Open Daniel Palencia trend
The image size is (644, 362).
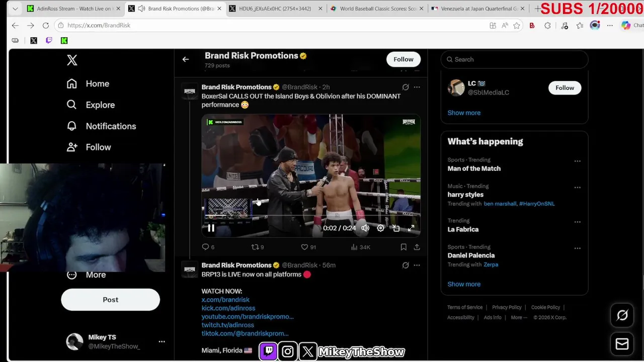pos(471,255)
